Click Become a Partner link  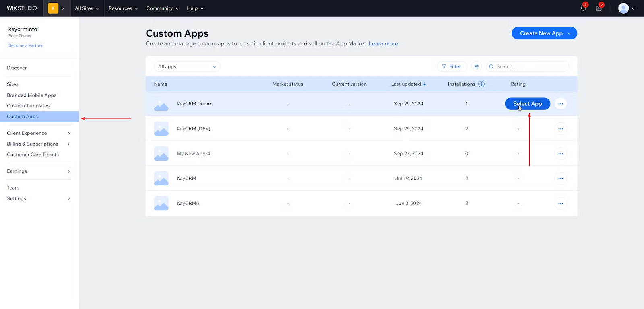[x=25, y=45]
